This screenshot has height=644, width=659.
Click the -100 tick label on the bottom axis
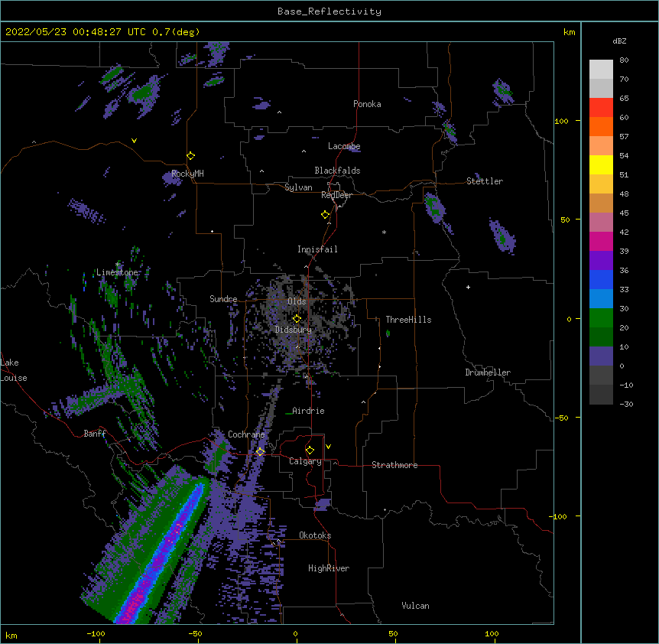(x=96, y=633)
